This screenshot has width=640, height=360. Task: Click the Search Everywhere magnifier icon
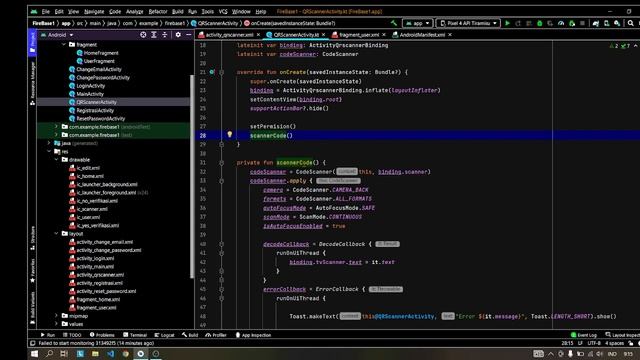631,23
